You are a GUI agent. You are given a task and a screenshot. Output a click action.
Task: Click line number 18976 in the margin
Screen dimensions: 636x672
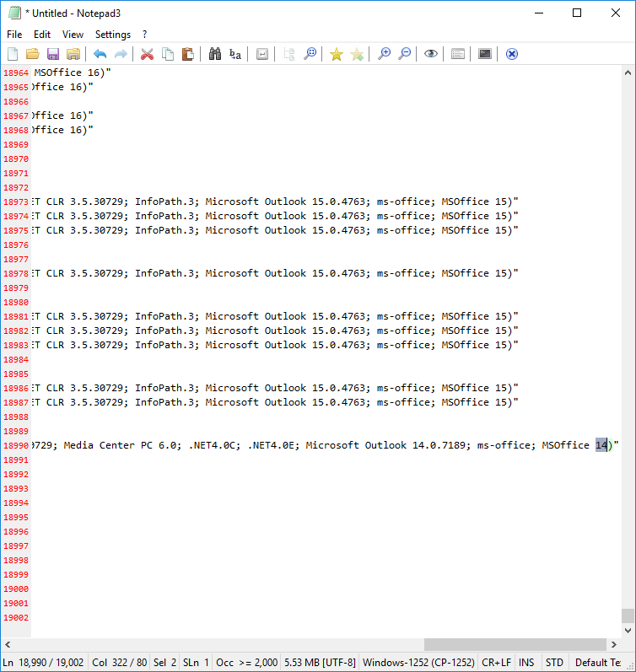(16, 245)
